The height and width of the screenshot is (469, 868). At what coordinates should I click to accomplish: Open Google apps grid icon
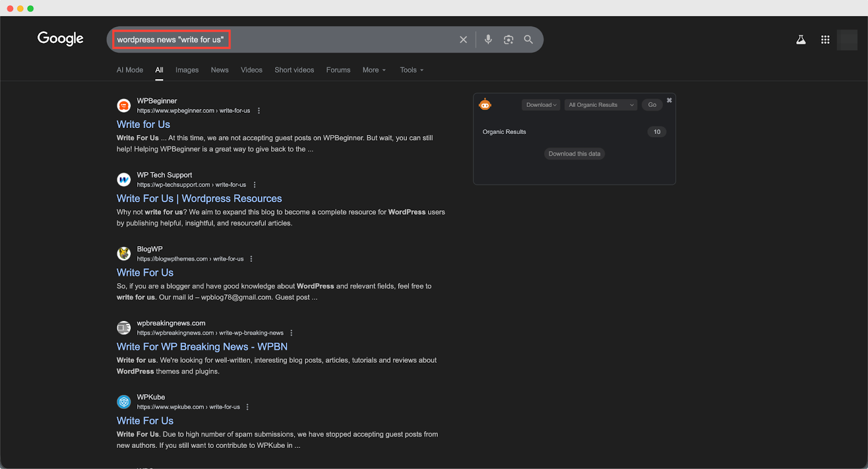825,40
